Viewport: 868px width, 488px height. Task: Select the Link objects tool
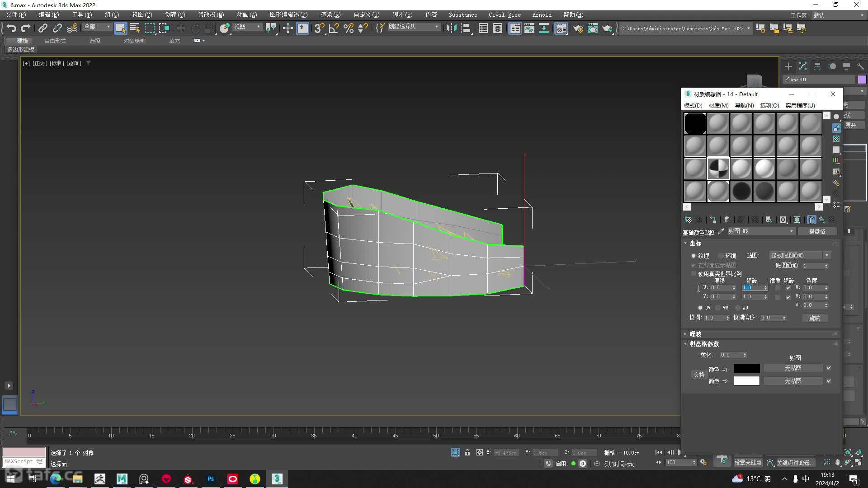[42, 28]
